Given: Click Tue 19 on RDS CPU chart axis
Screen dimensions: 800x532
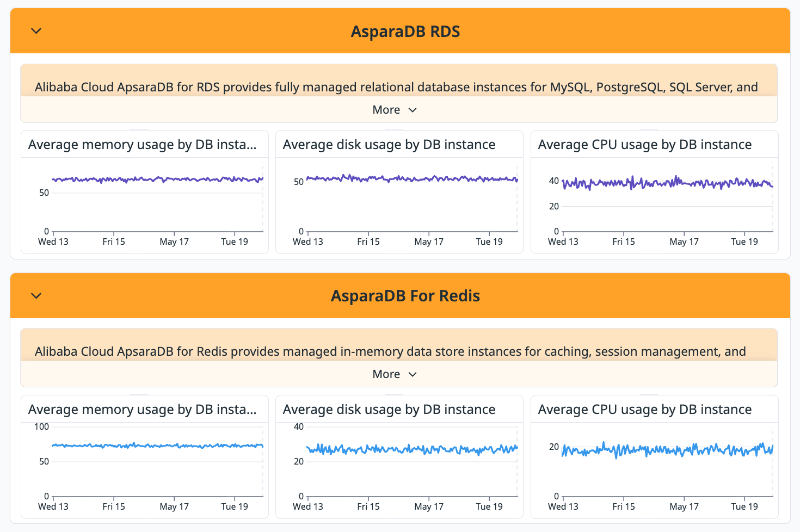Looking at the screenshot, I should [x=744, y=242].
